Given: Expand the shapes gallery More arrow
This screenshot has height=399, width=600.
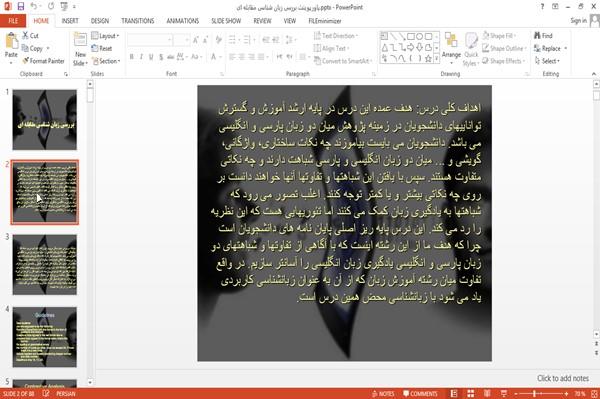Looking at the screenshot, I should tap(437, 58).
